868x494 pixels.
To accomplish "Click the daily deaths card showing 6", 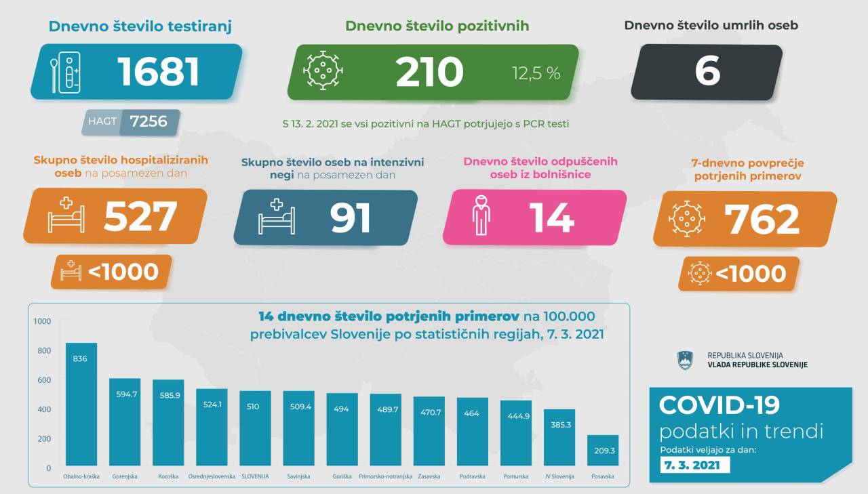I will pos(707,72).
